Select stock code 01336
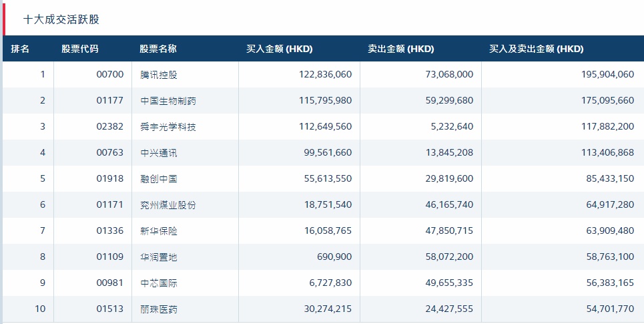 click(109, 230)
